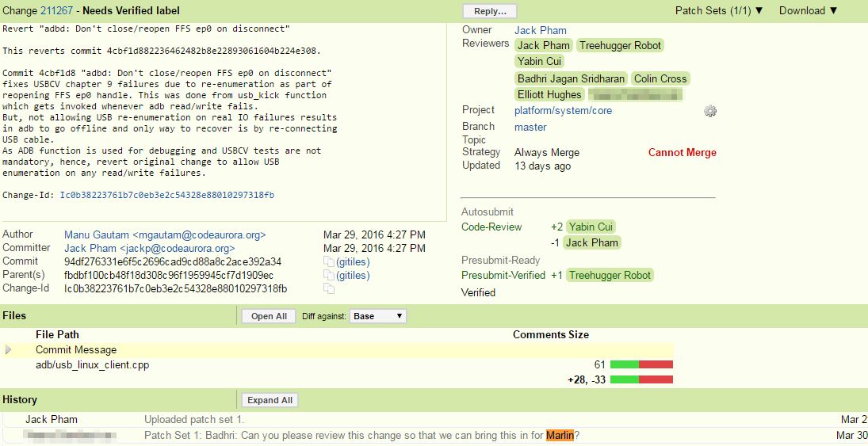Open the gitiles link for the commit

coord(353,262)
